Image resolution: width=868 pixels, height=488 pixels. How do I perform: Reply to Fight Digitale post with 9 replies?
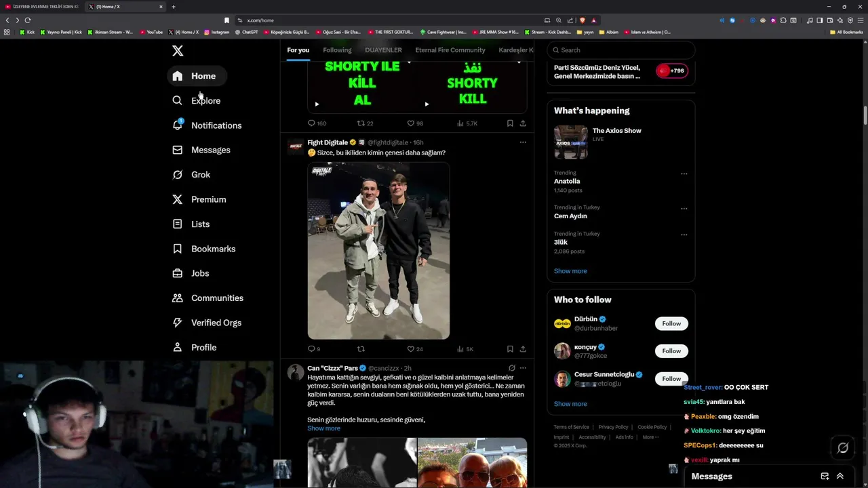[314, 349]
